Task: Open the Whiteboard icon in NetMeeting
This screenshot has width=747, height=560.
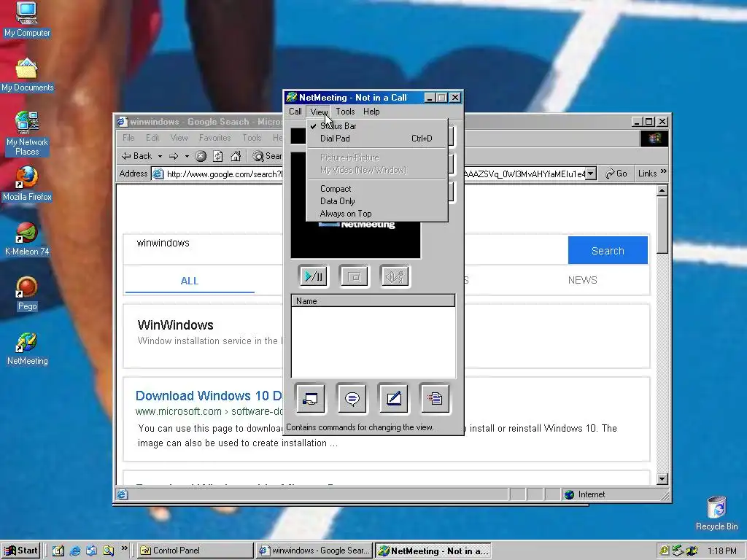Action: tap(393, 398)
